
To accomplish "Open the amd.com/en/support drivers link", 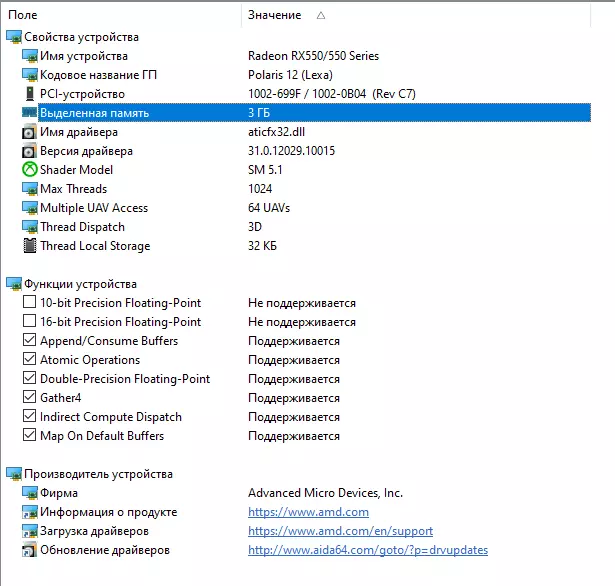I will click(340, 531).
